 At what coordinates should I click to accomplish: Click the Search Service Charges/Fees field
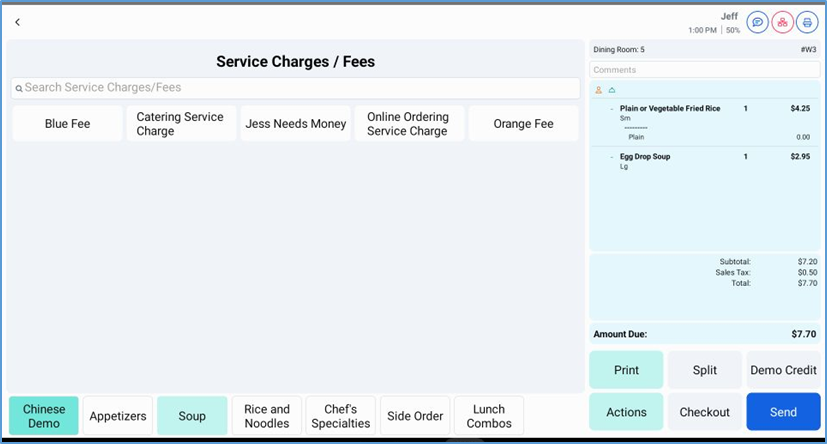tap(300, 88)
